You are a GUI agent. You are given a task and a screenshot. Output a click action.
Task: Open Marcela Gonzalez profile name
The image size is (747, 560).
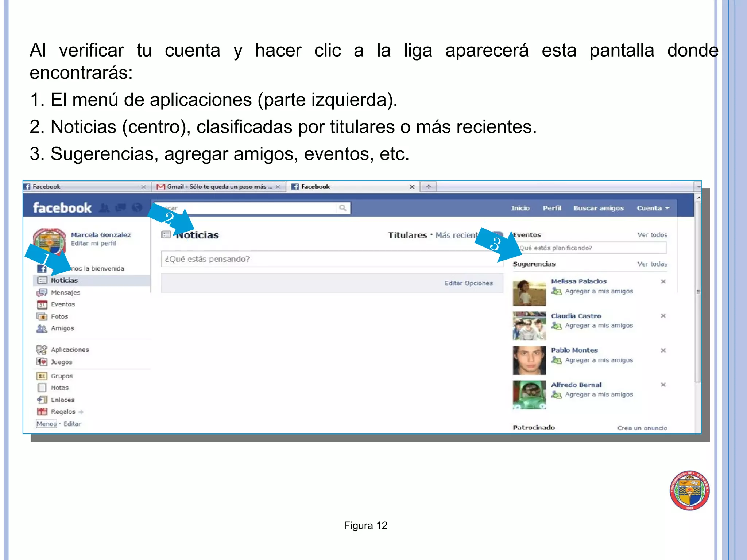[x=101, y=235]
